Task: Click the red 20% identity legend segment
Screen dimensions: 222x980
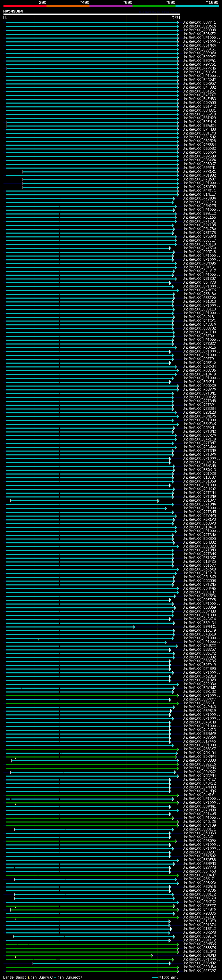Action: [x=25, y=6]
